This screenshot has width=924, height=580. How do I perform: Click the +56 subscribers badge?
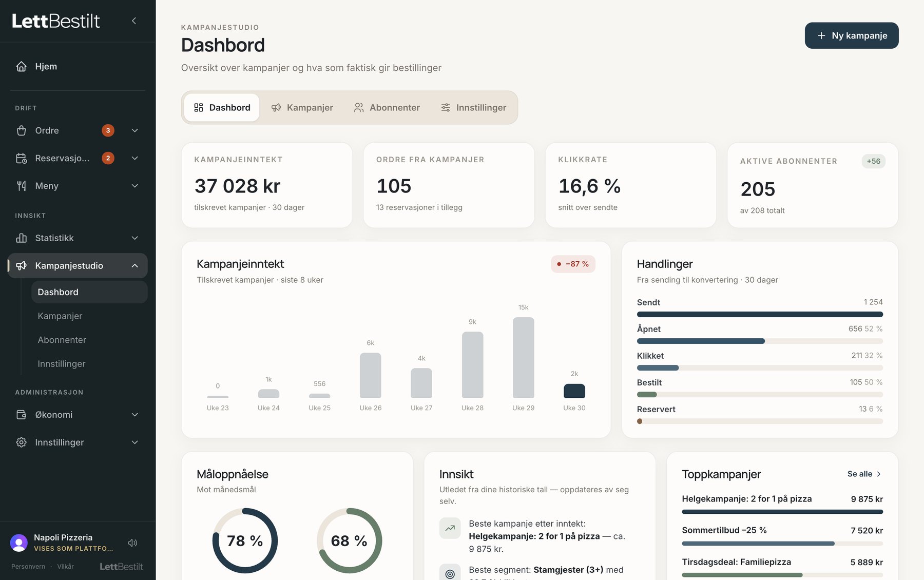point(873,161)
